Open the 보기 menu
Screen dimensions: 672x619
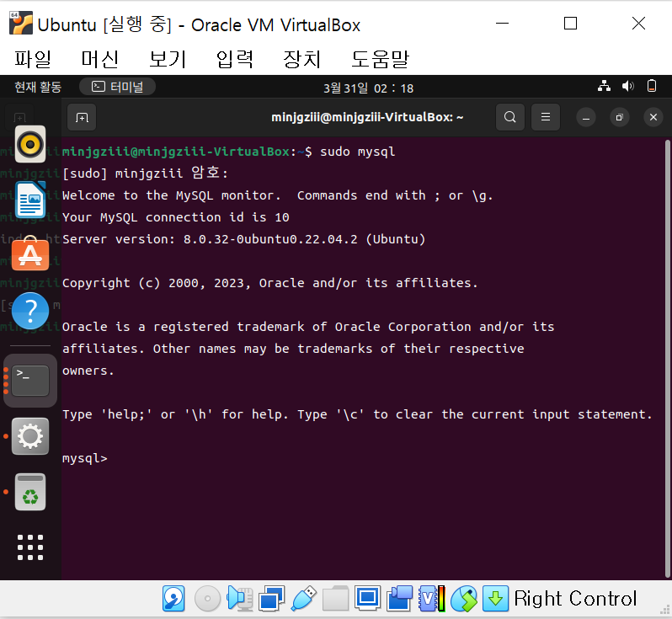point(168,59)
